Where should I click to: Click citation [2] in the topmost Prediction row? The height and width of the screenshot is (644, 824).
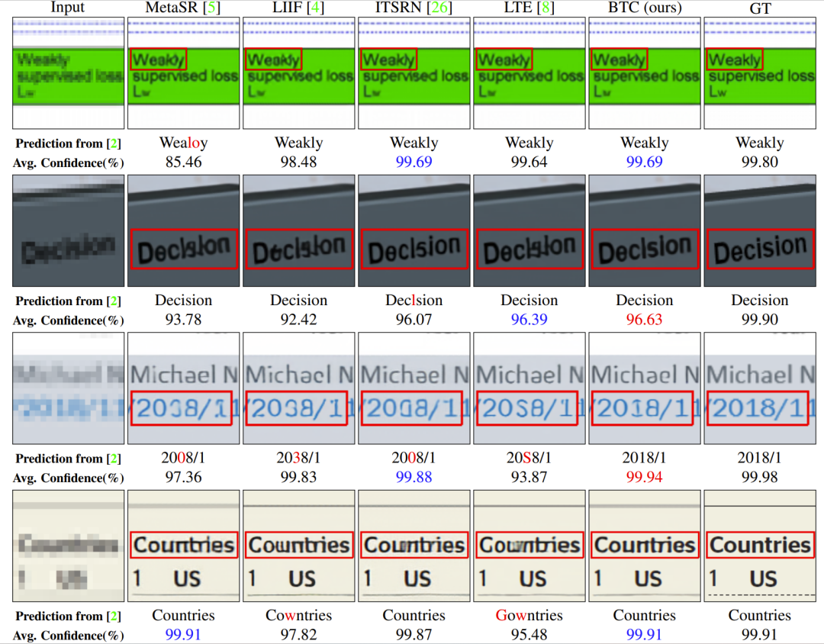point(114,143)
